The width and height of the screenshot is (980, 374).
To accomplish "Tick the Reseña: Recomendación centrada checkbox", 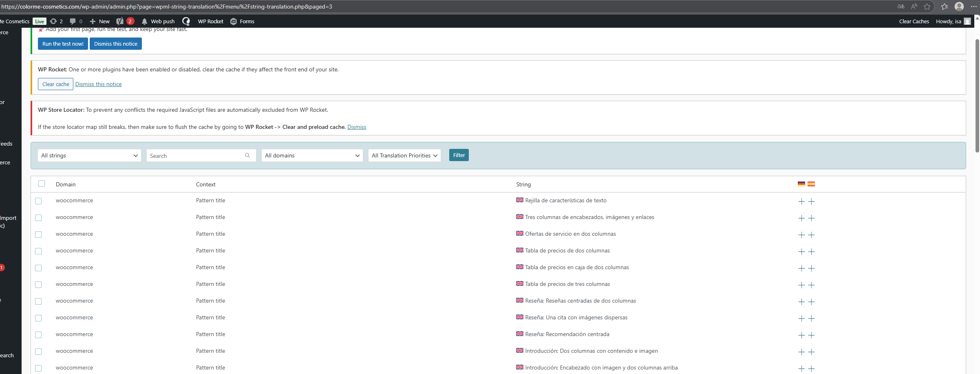I will (38, 335).
